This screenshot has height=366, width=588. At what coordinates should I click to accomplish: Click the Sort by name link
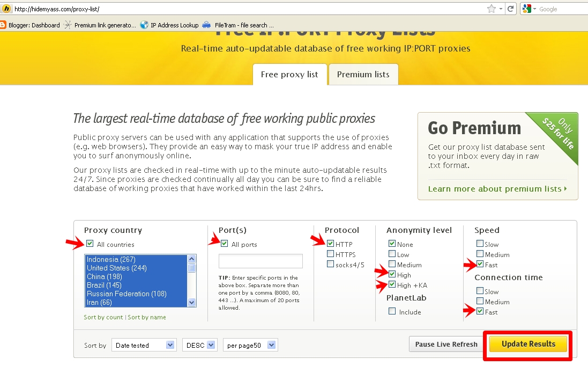coord(147,317)
